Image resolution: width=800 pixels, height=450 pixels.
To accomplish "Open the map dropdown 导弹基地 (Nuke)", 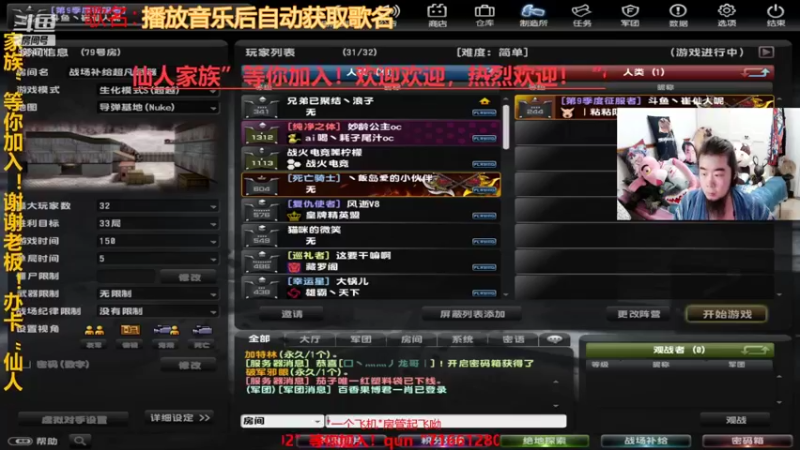I will [158, 108].
